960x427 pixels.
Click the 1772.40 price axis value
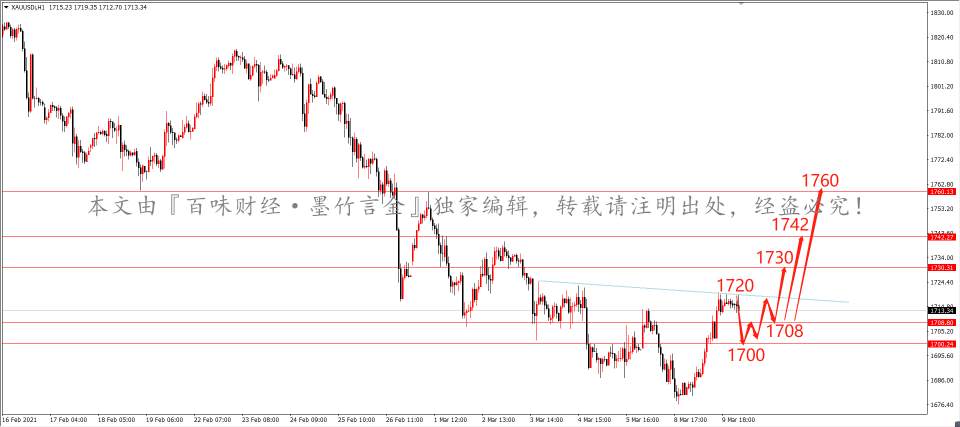pyautogui.click(x=943, y=160)
